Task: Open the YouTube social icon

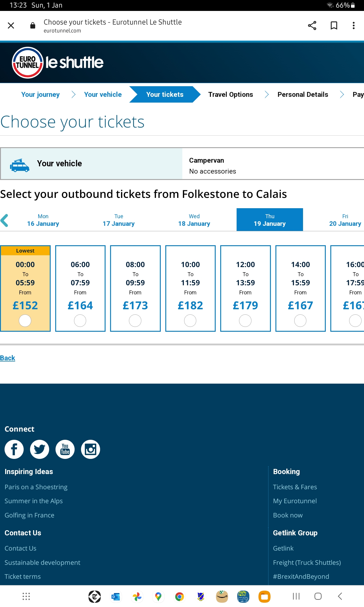Action: 65,449
